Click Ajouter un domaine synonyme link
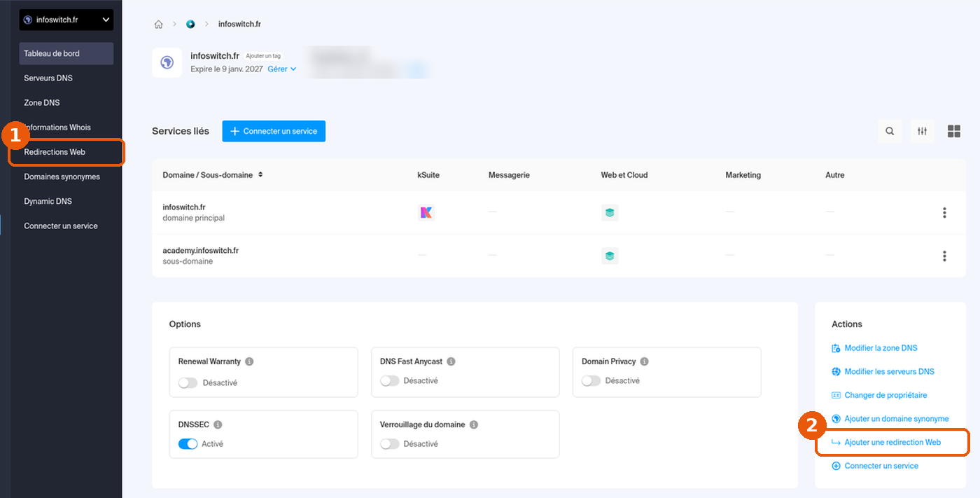 (x=890, y=419)
